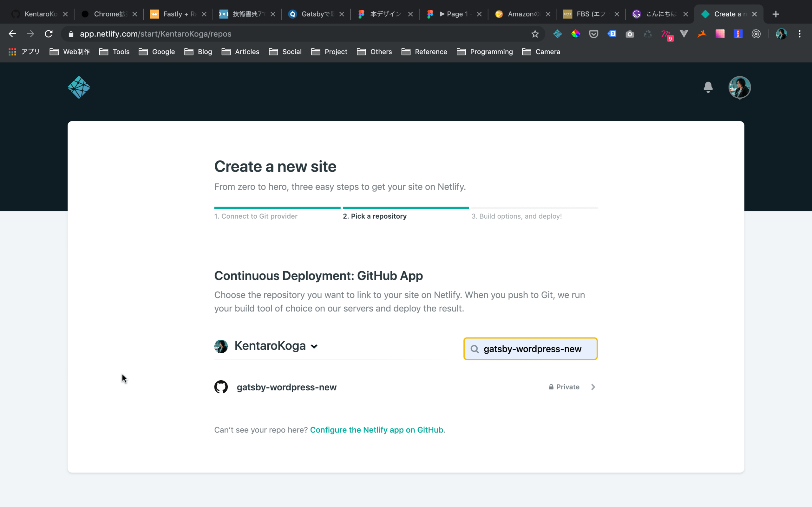Image resolution: width=812 pixels, height=507 pixels.
Task: Go to step 1 Connect to Git provider
Action: tap(256, 216)
